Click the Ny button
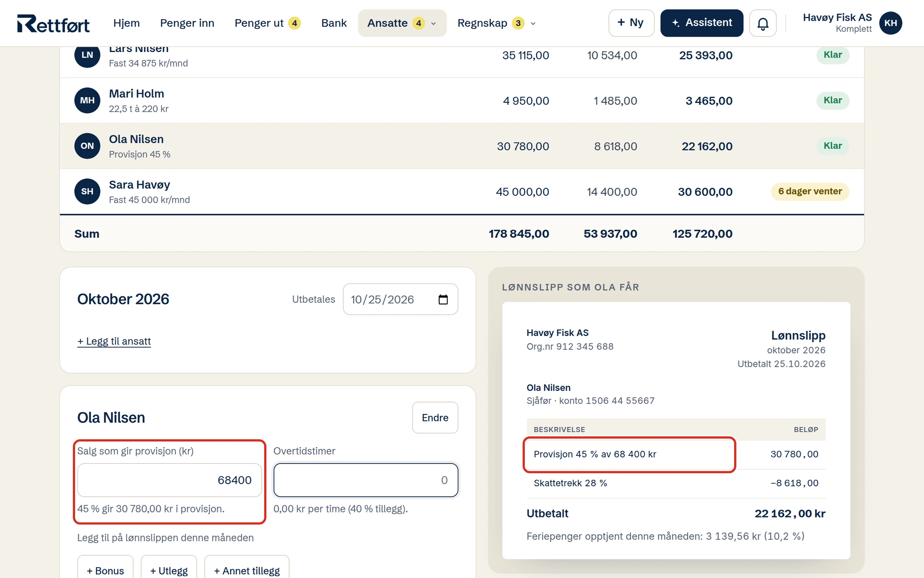924x578 pixels. [x=631, y=23]
